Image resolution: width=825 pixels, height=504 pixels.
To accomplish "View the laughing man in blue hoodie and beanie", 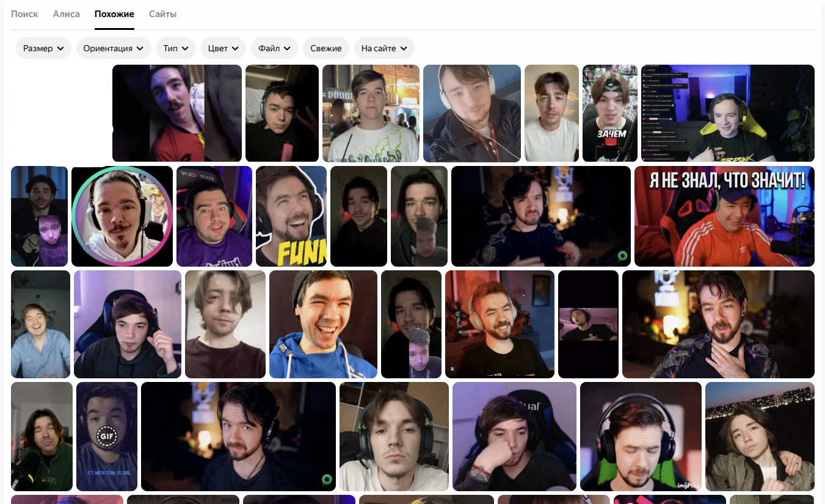I will 323,324.
